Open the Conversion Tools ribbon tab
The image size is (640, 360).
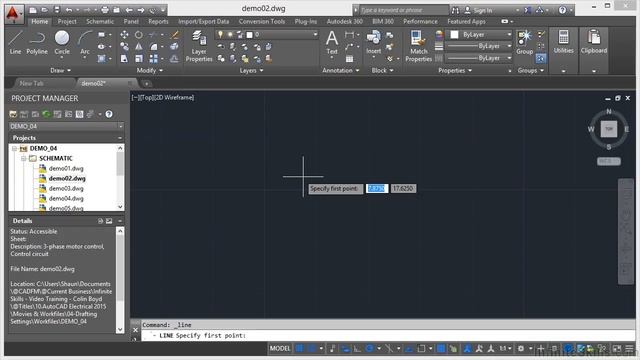[262, 22]
